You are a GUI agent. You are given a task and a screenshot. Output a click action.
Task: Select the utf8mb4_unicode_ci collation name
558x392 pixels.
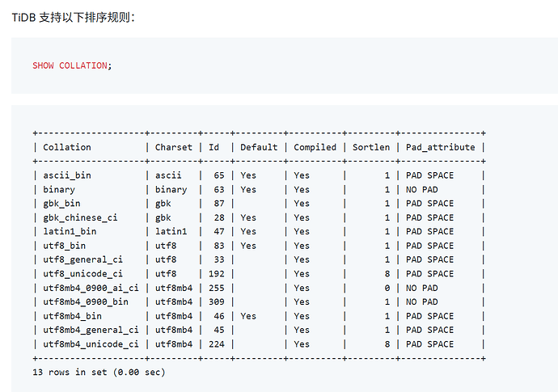(x=91, y=344)
